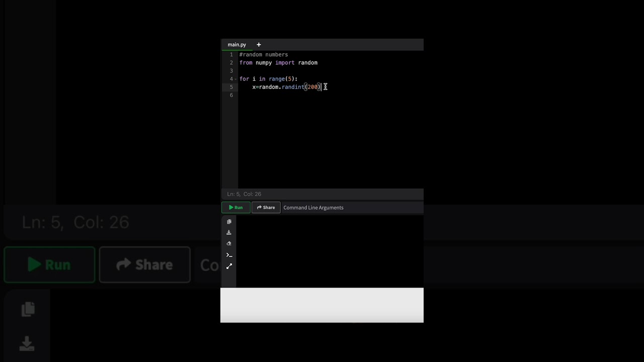Run the main.py script
This screenshot has width=644, height=362.
pyautogui.click(x=235, y=207)
